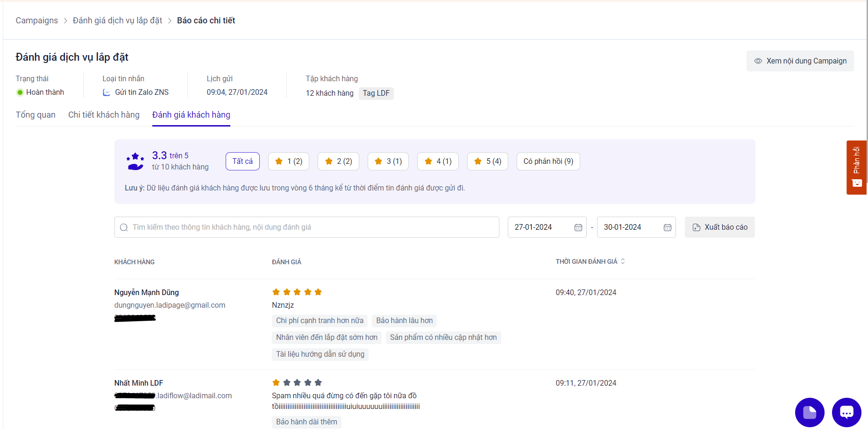Viewport: 868px width, 430px height.
Task: Filter by 1 star ratings
Action: 289,162
